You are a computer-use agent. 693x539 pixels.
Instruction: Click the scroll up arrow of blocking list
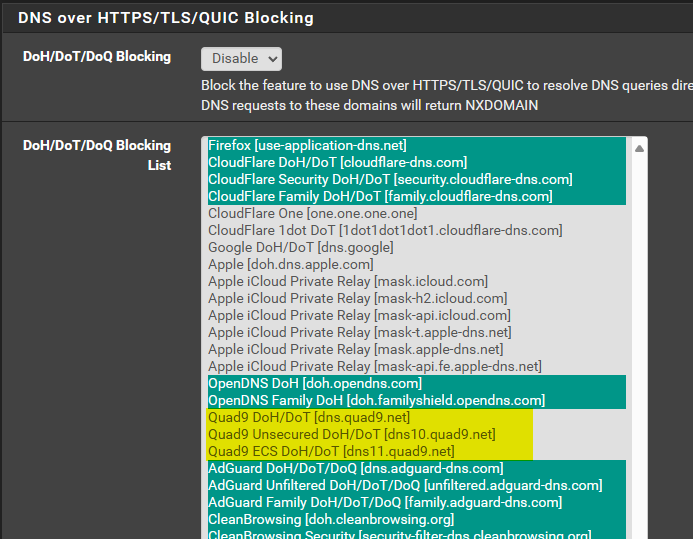click(x=639, y=148)
